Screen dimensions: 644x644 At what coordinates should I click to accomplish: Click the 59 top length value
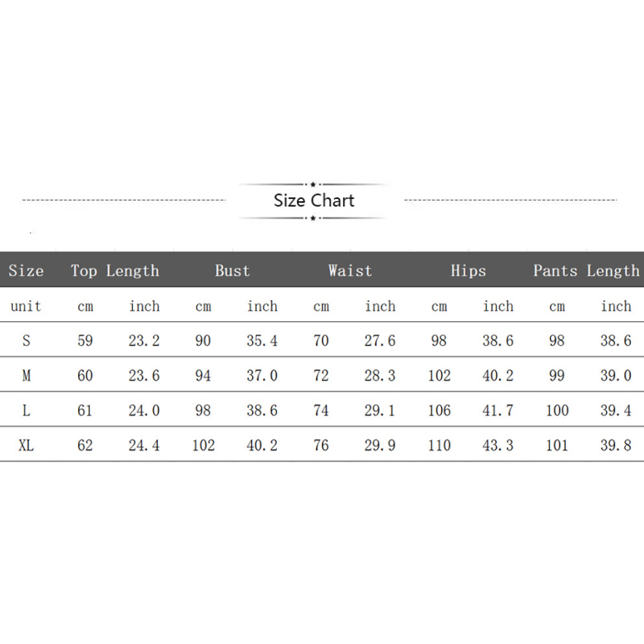tap(85, 341)
